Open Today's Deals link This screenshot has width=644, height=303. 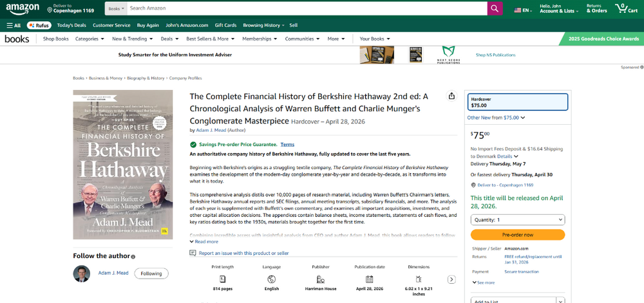(71, 26)
